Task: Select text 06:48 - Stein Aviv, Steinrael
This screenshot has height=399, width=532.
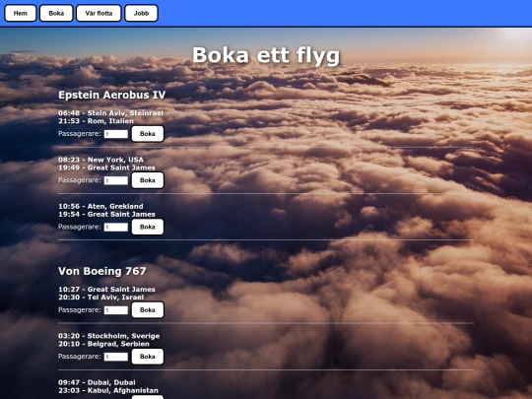Action: [x=110, y=113]
